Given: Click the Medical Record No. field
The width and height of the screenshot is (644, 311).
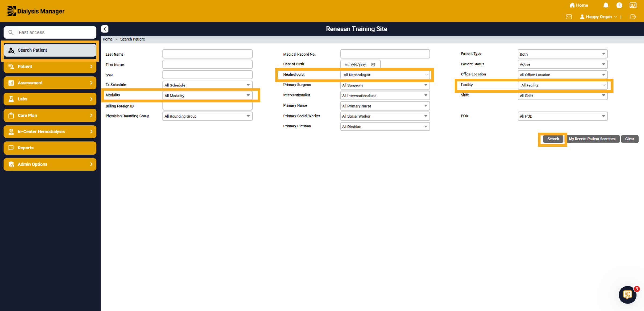Looking at the screenshot, I should [x=385, y=54].
